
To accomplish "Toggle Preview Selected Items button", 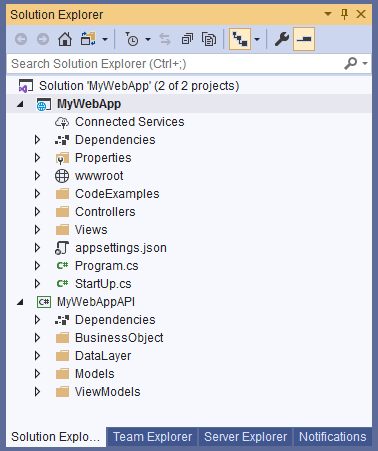I will click(x=304, y=39).
